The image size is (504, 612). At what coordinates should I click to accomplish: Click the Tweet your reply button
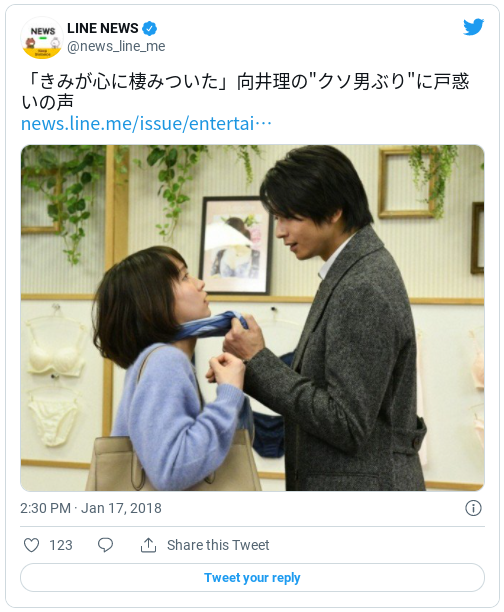pyautogui.click(x=252, y=577)
